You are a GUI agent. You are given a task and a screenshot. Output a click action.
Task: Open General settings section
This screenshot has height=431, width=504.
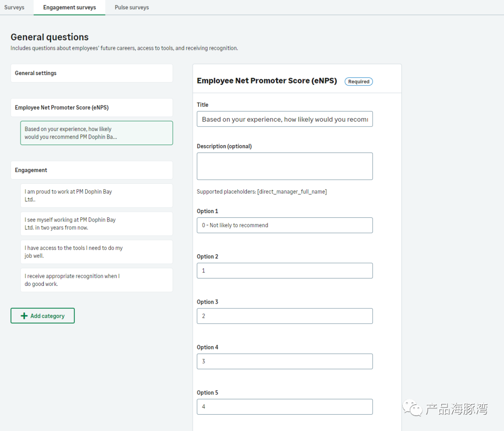(x=91, y=73)
